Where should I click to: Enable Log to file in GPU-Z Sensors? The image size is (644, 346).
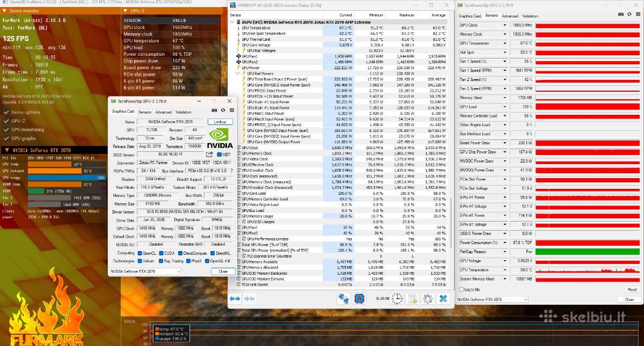(462, 289)
